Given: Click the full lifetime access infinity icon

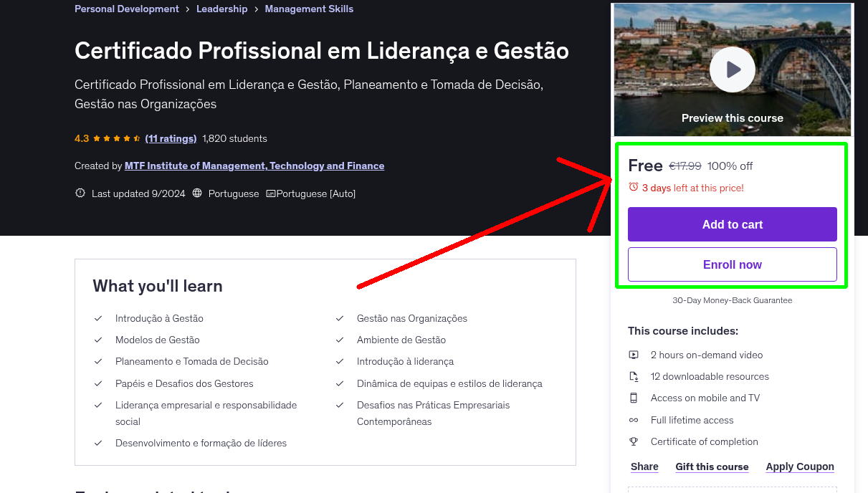Looking at the screenshot, I should point(634,420).
